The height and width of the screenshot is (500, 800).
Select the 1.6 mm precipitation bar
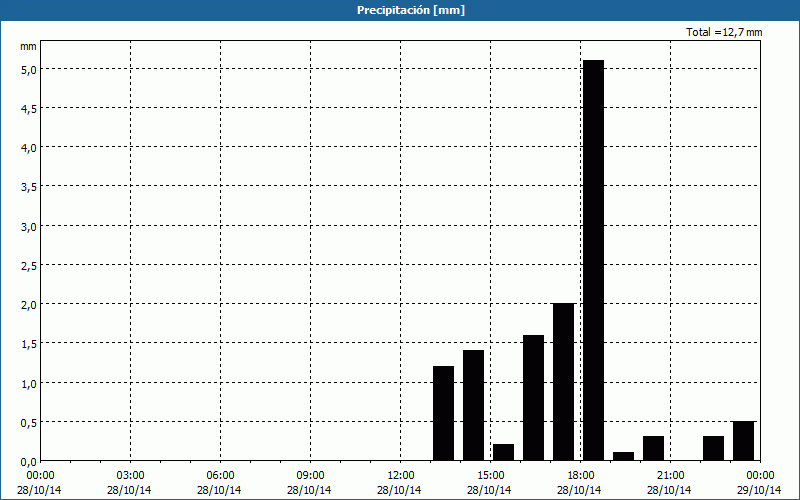533,397
